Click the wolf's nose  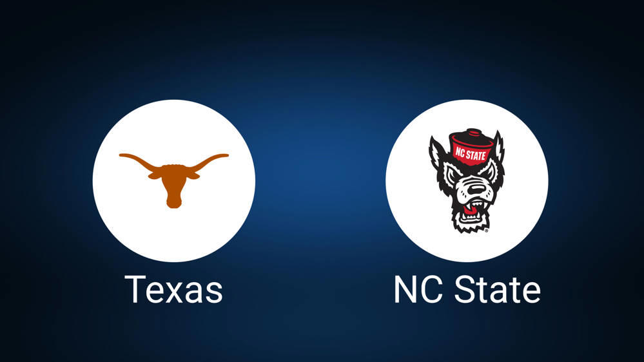pyautogui.click(x=476, y=189)
